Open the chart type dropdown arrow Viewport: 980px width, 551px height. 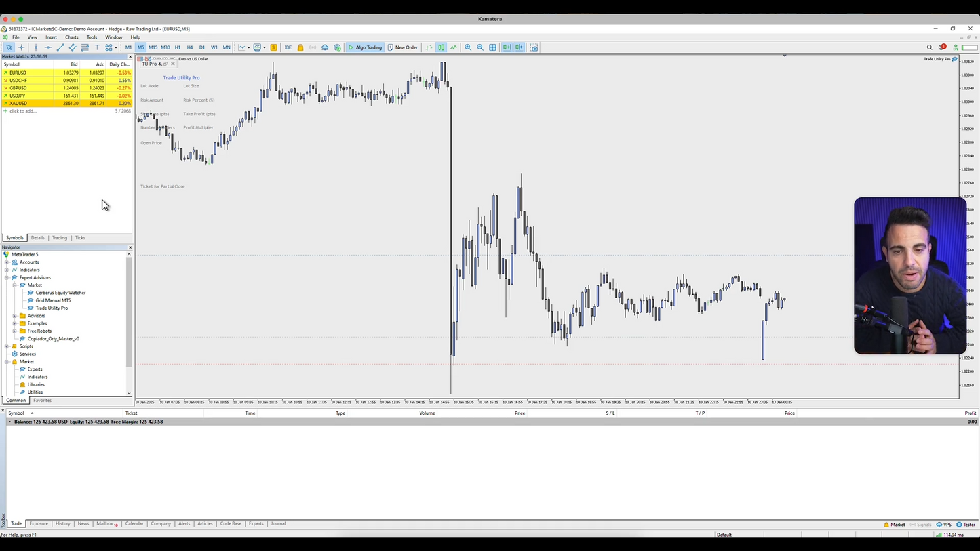pyautogui.click(x=248, y=47)
